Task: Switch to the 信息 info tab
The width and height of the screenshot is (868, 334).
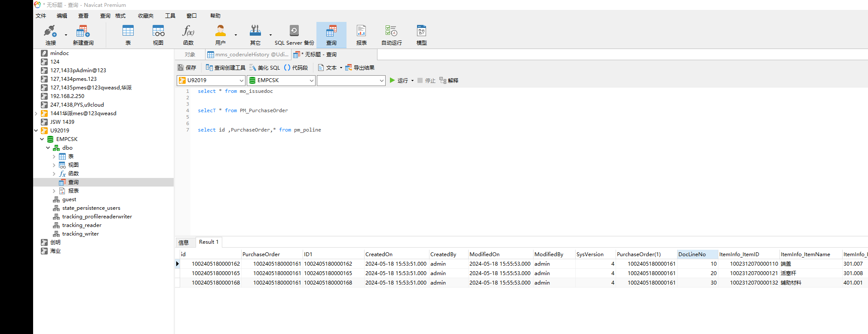Action: [x=184, y=242]
